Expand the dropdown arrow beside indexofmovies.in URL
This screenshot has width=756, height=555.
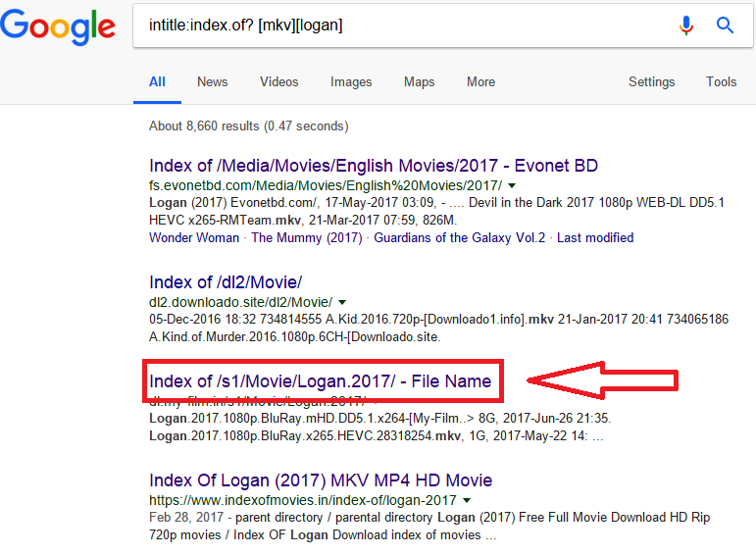click(467, 500)
